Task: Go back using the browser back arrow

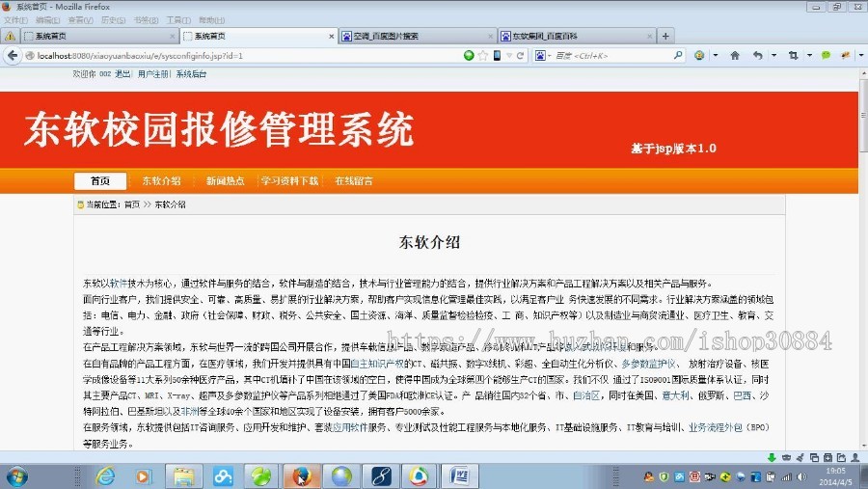Action: point(13,55)
